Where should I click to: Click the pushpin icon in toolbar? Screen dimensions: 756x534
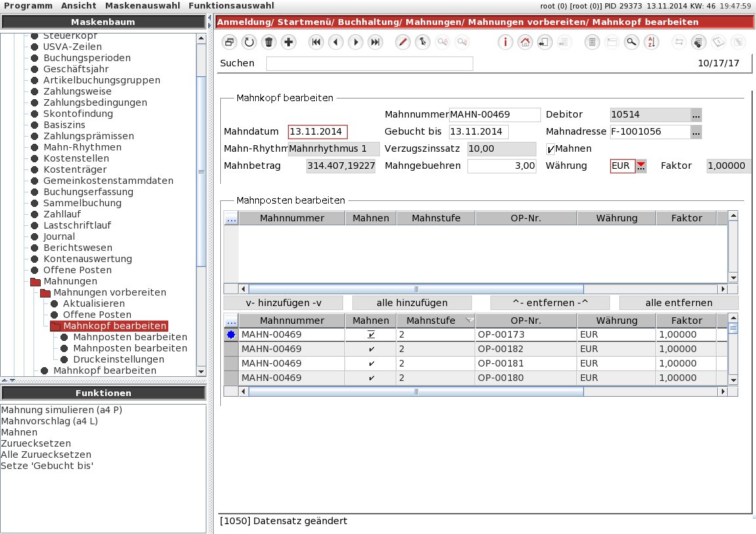(x=422, y=43)
